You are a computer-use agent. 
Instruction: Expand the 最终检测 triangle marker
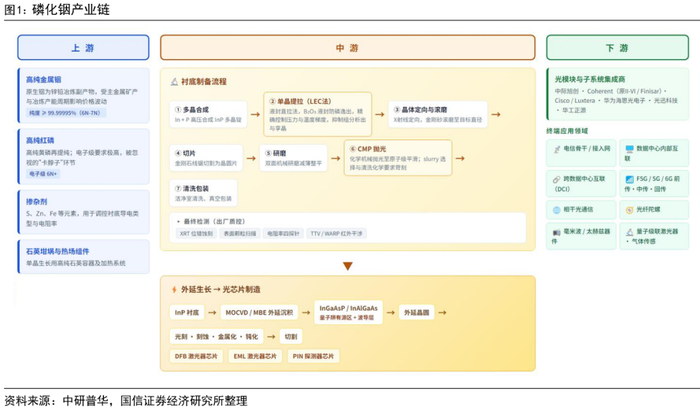point(179,222)
